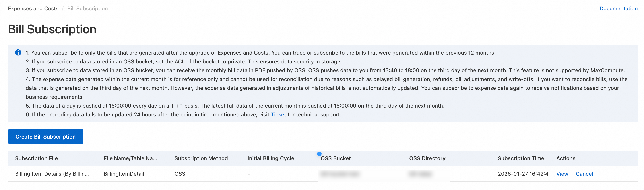
Task: Click the File Name/Table Na... column header
Action: pyautogui.click(x=130, y=158)
